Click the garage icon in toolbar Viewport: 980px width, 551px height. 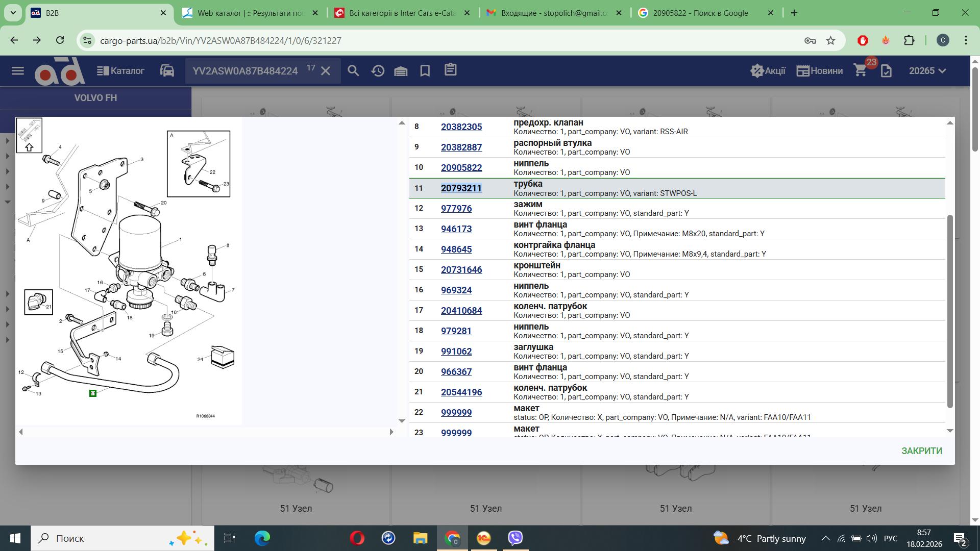[x=401, y=71]
